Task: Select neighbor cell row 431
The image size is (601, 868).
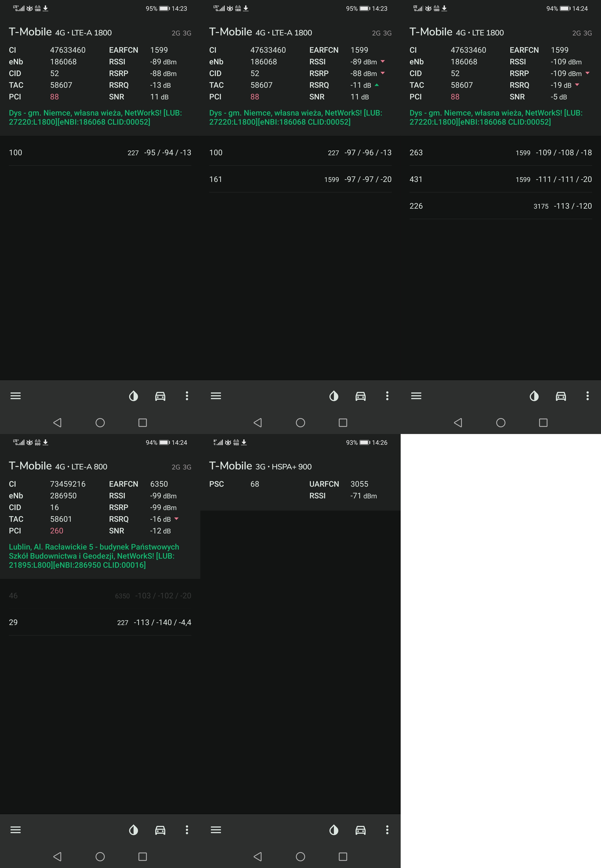Action: (x=501, y=179)
